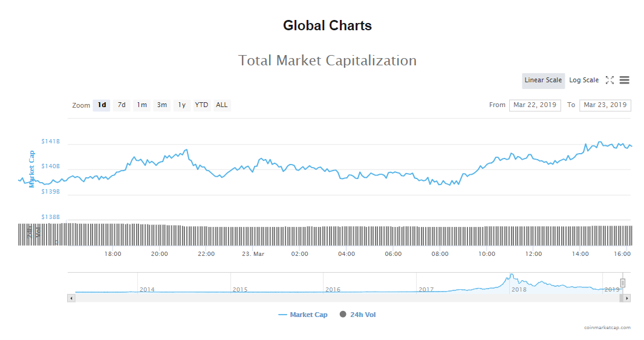
Task: Open the chart hamburger context menu
Action: 625,80
